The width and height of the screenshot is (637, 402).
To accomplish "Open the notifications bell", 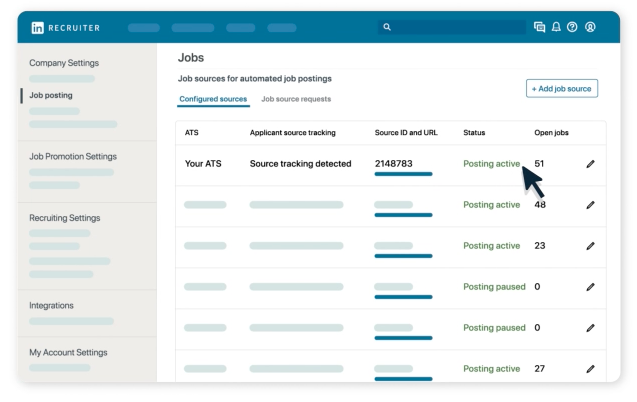I will pos(556,27).
